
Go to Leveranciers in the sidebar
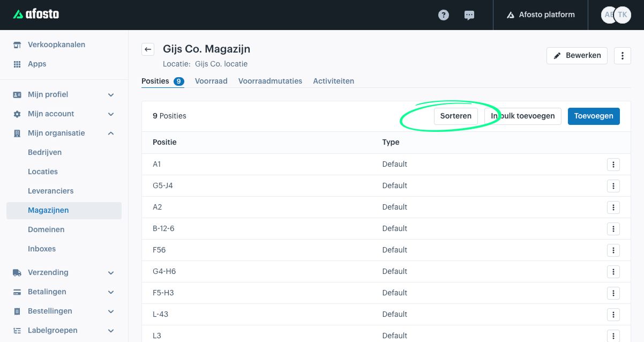pyautogui.click(x=51, y=191)
